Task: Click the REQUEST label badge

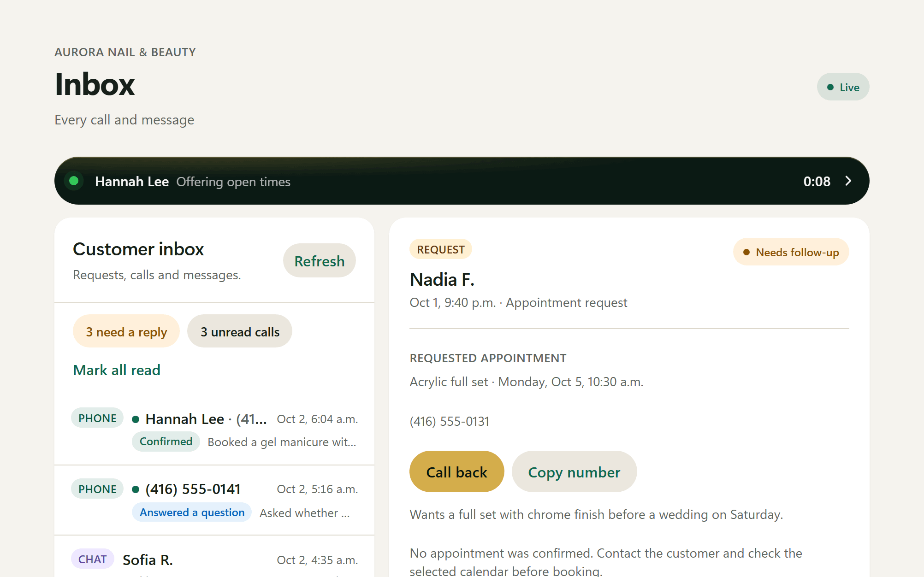Action: [441, 249]
